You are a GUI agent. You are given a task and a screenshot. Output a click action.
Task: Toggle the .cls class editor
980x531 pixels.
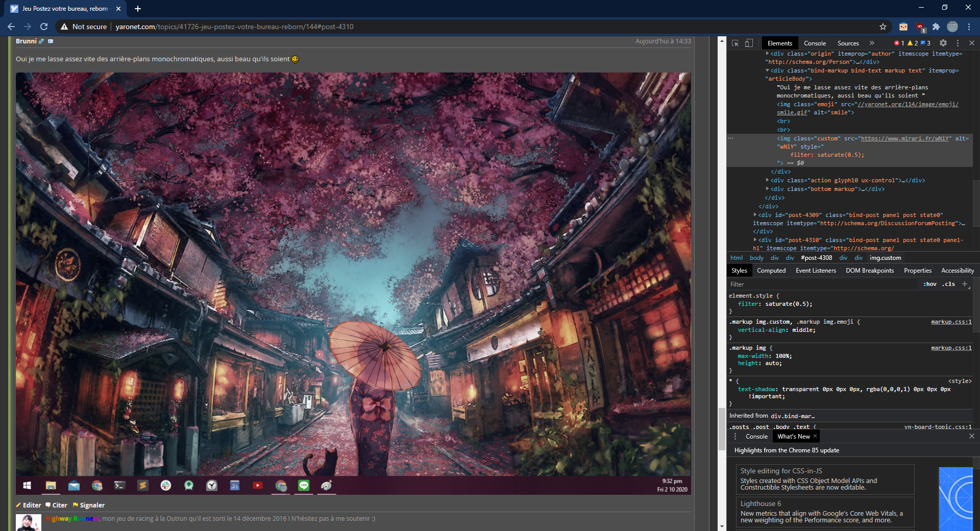[949, 284]
